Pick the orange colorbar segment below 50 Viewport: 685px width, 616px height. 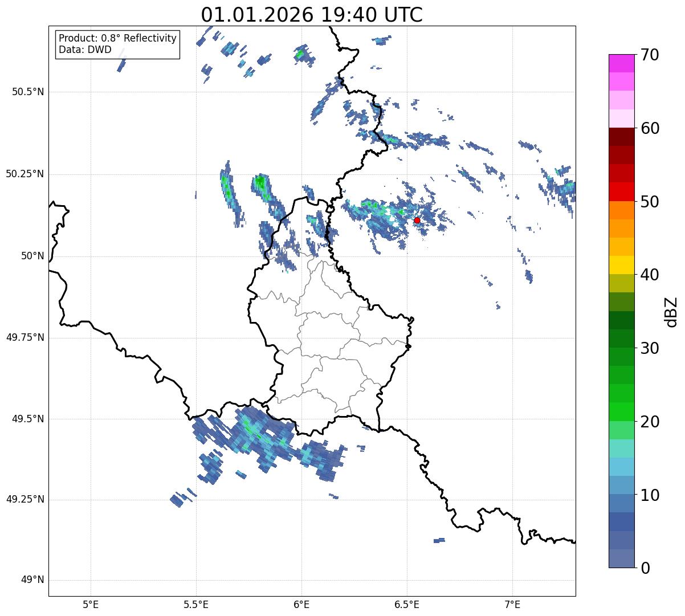click(621, 210)
